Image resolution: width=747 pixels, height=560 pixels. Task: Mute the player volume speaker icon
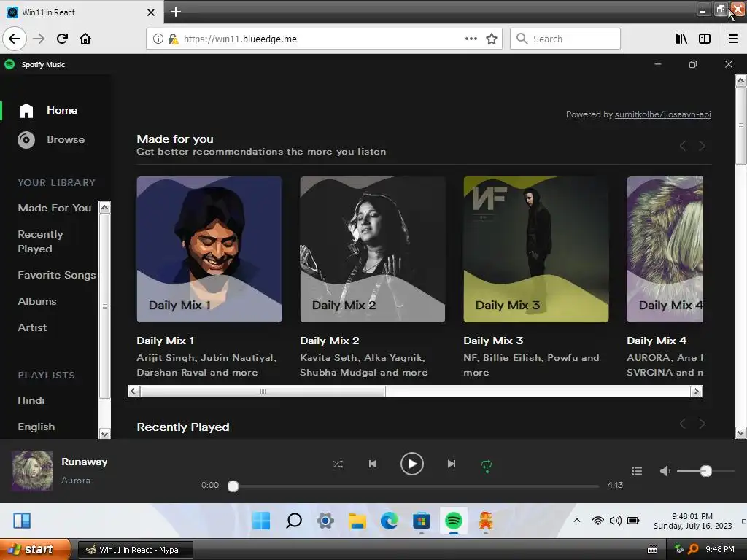(665, 471)
